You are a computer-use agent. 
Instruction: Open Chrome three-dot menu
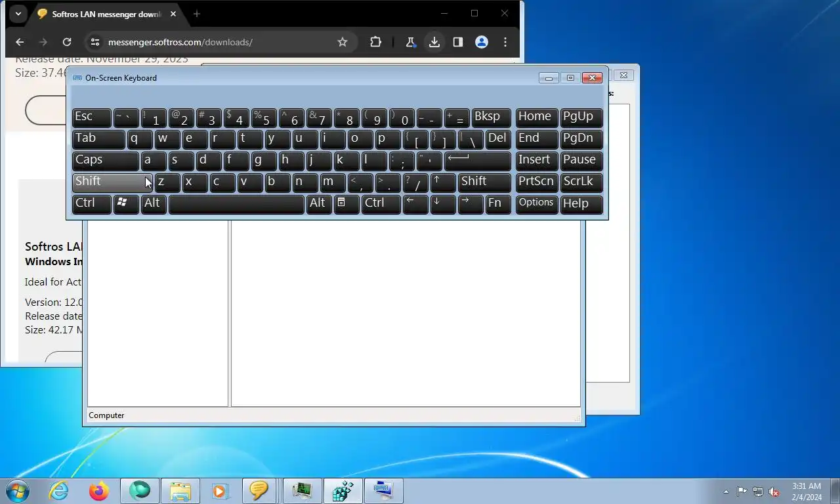pos(505,42)
